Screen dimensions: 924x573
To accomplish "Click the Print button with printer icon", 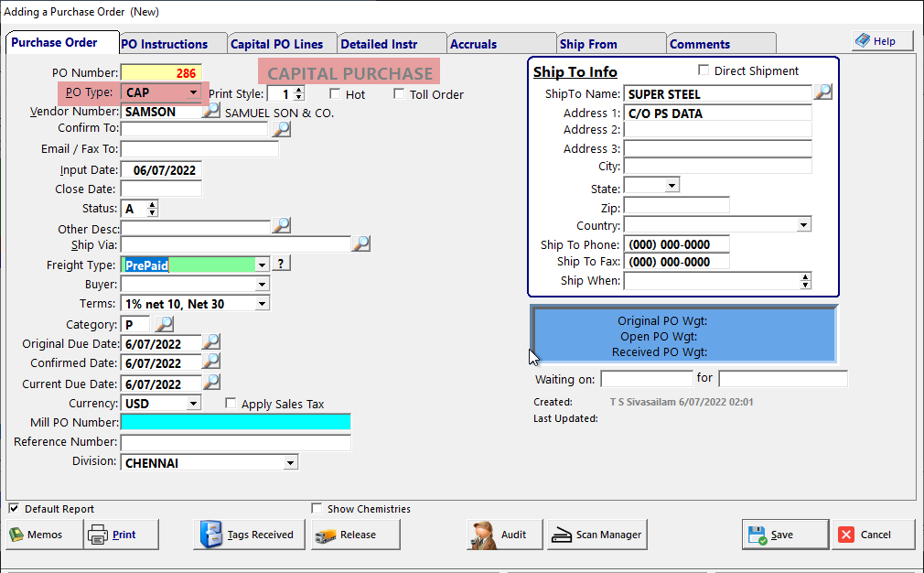I will click(x=122, y=535).
